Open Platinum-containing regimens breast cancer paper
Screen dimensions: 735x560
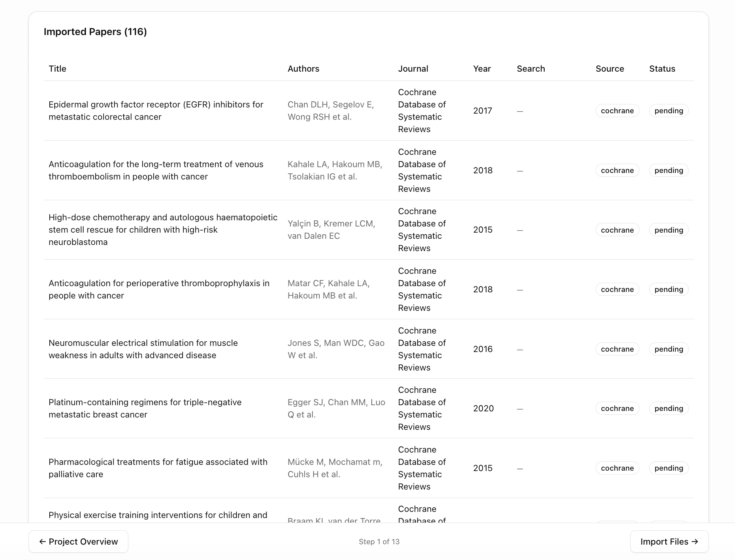145,408
